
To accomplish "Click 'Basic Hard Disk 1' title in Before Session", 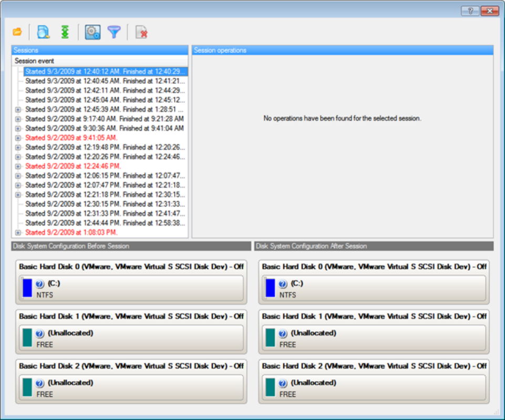I will click(x=131, y=316).
